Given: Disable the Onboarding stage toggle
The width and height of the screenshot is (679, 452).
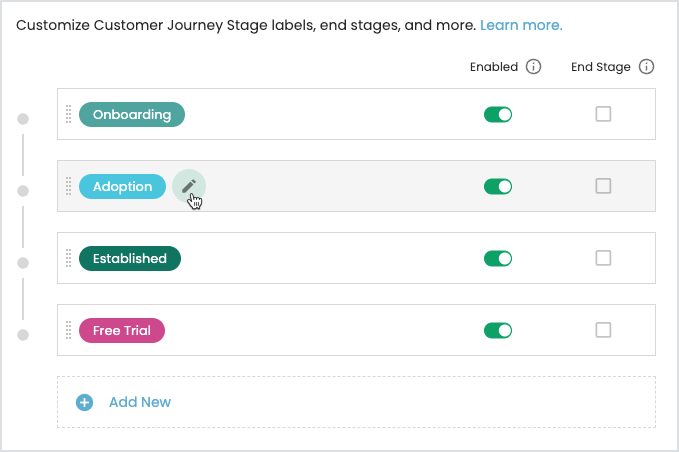Looking at the screenshot, I should [497, 114].
